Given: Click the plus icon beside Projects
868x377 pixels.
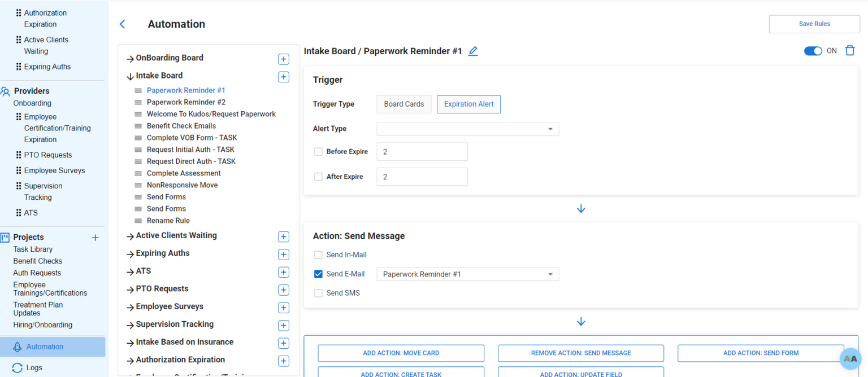Looking at the screenshot, I should tap(95, 238).
